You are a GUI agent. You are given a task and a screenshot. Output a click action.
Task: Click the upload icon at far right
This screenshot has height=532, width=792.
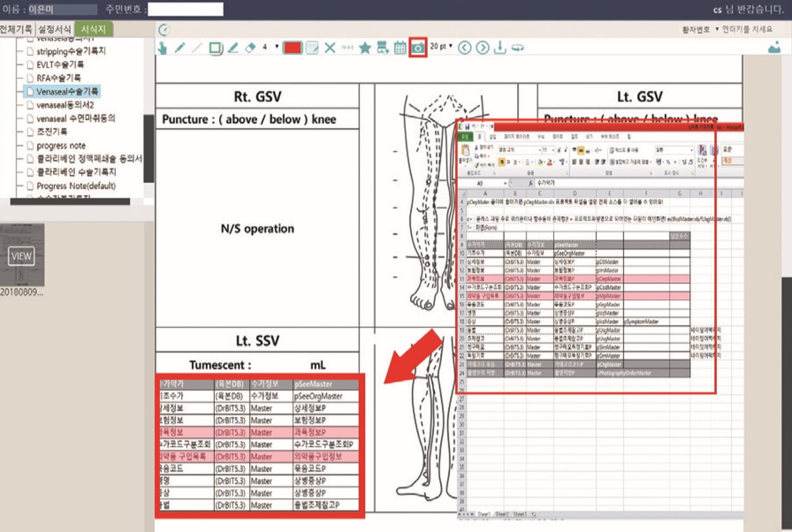point(774,48)
